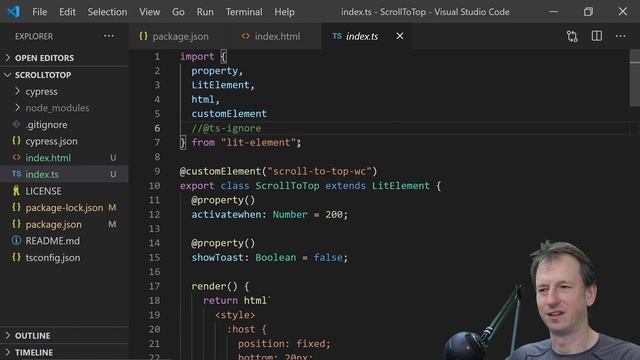Open the Selection menu
Image resolution: width=640 pixels, height=360 pixels.
pos(107,12)
